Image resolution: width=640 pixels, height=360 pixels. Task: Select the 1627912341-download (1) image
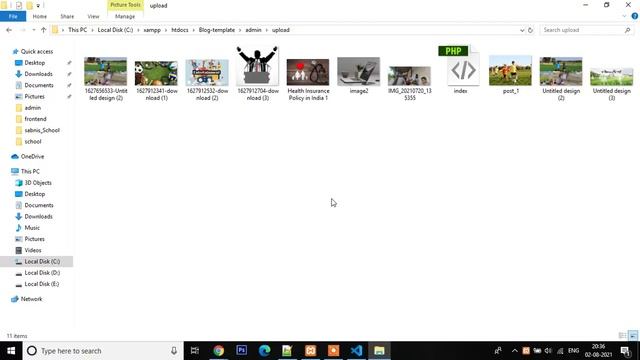click(156, 80)
